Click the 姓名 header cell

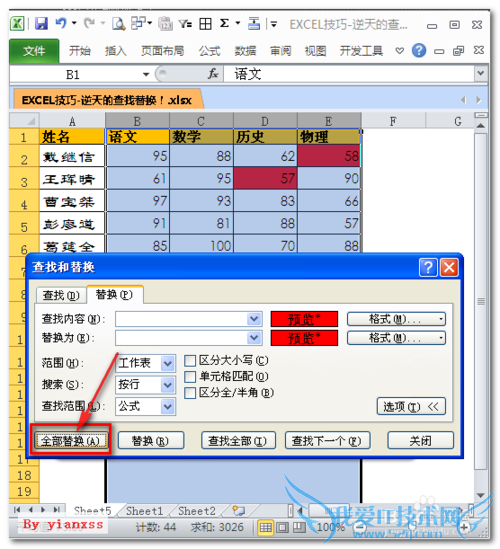coord(72,137)
